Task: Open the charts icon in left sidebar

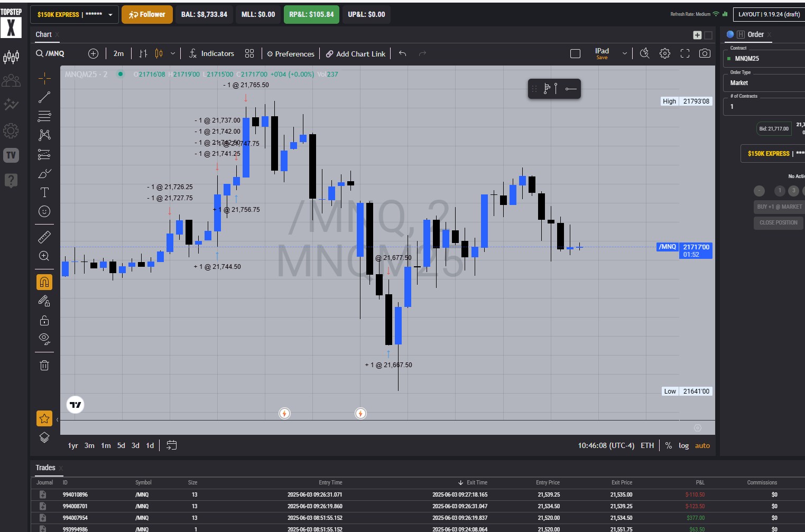Action: coord(11,57)
